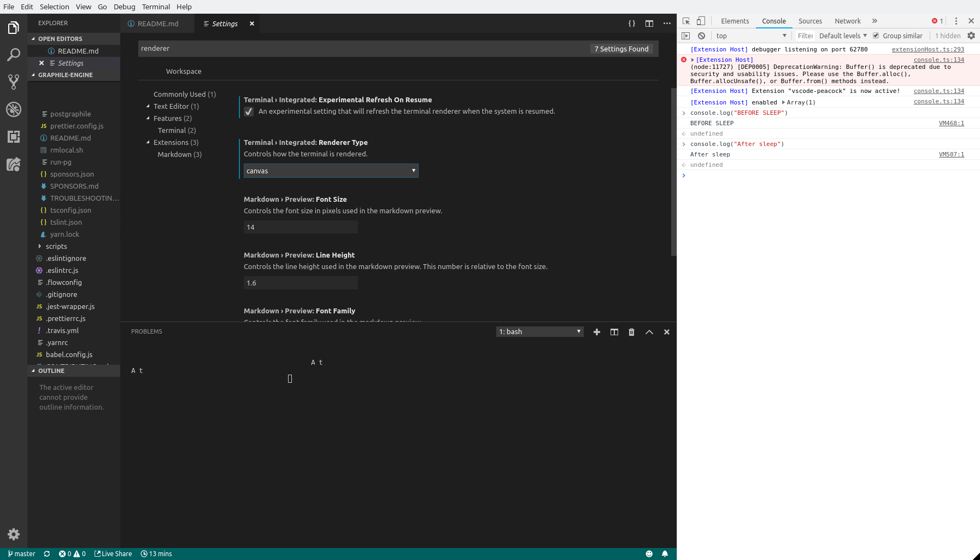Click the Manage gear icon in activity bar
The image size is (980, 560).
(14, 534)
